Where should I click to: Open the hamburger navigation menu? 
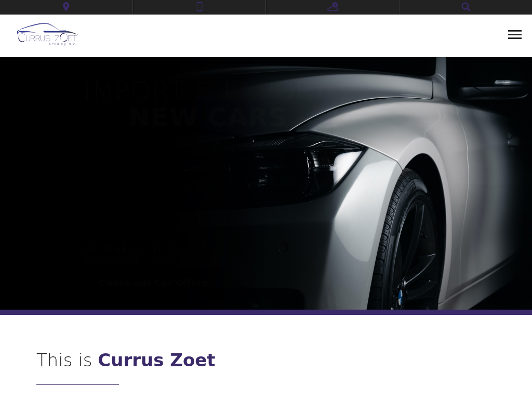click(515, 35)
